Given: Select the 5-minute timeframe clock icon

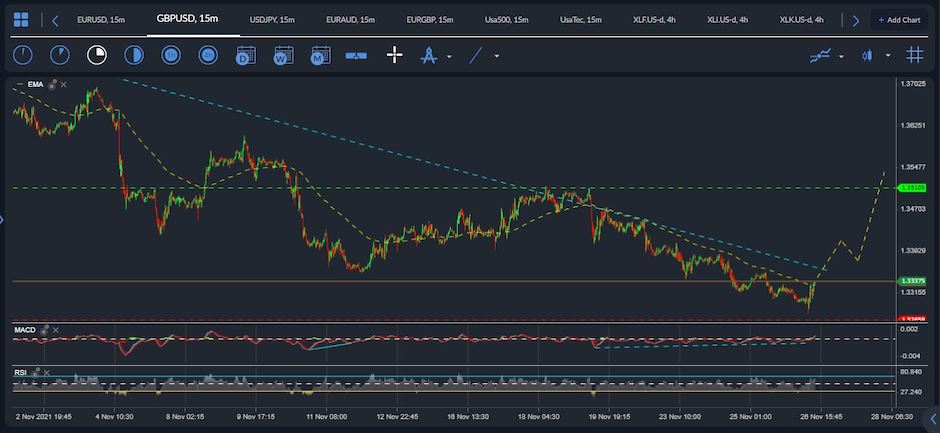Looking at the screenshot, I should click(x=60, y=55).
